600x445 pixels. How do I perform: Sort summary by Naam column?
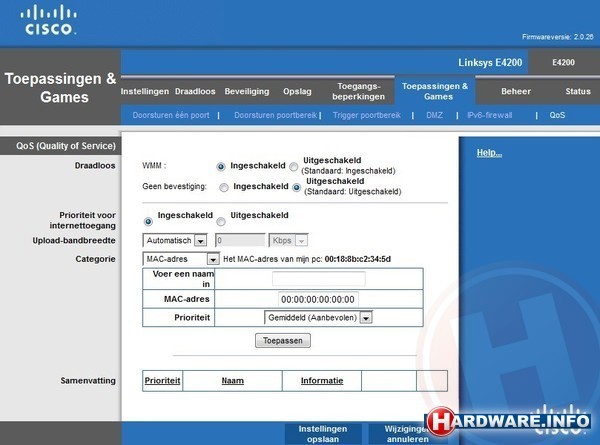(233, 381)
